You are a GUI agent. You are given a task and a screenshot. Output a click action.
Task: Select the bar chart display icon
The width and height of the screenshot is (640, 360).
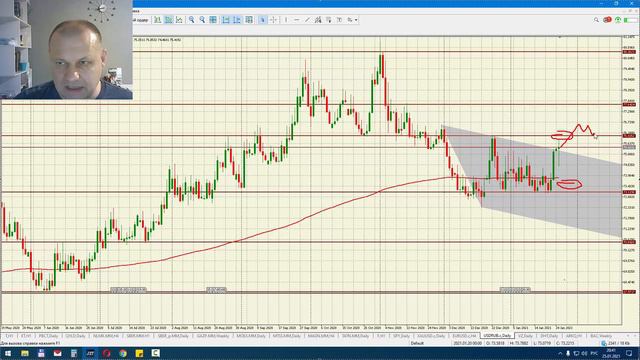[x=158, y=20]
